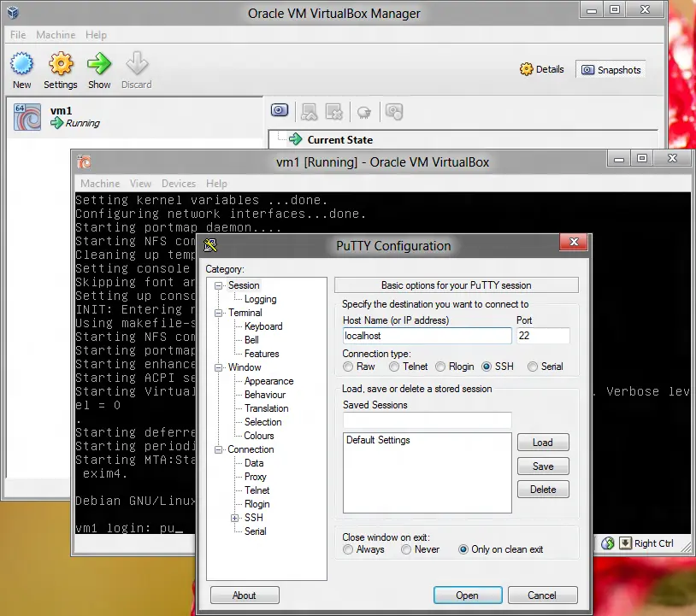Collapse the Window category node
Image resolution: width=696 pixels, height=616 pixels.
coord(218,367)
